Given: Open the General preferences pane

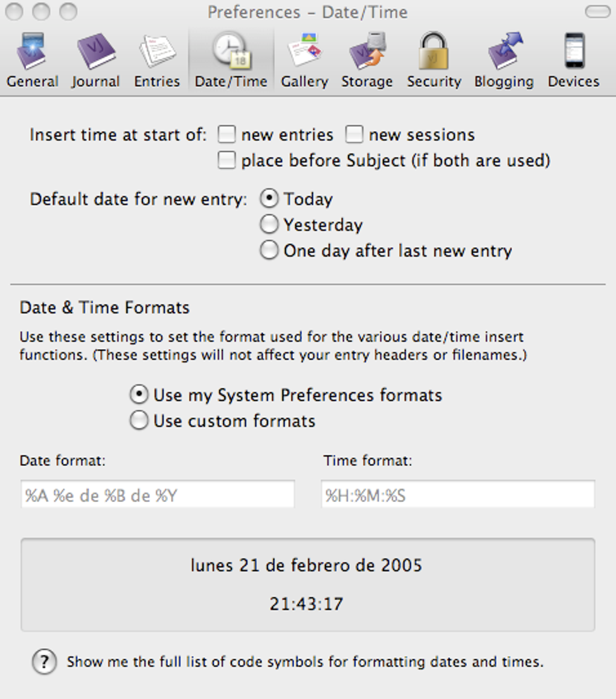Looking at the screenshot, I should point(33,62).
